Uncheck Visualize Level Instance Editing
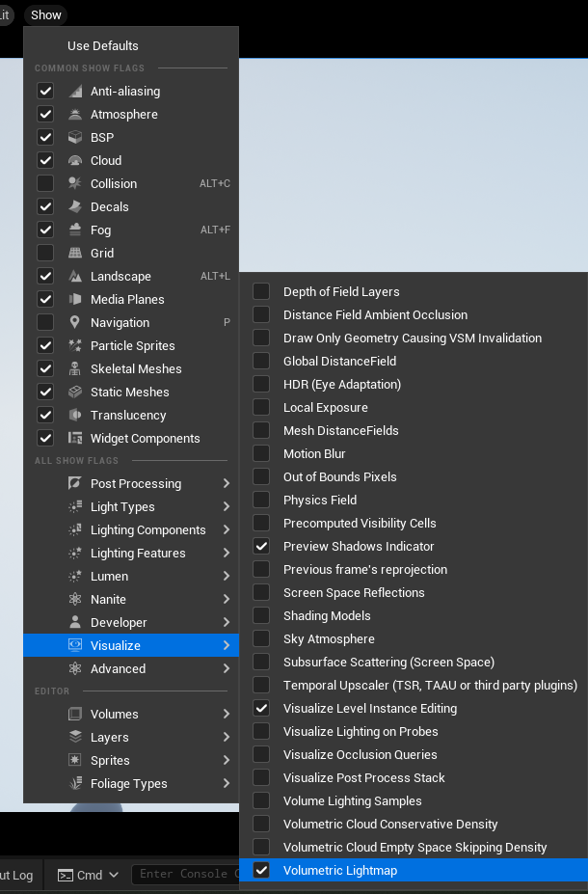The width and height of the screenshot is (588, 894). tap(261, 709)
